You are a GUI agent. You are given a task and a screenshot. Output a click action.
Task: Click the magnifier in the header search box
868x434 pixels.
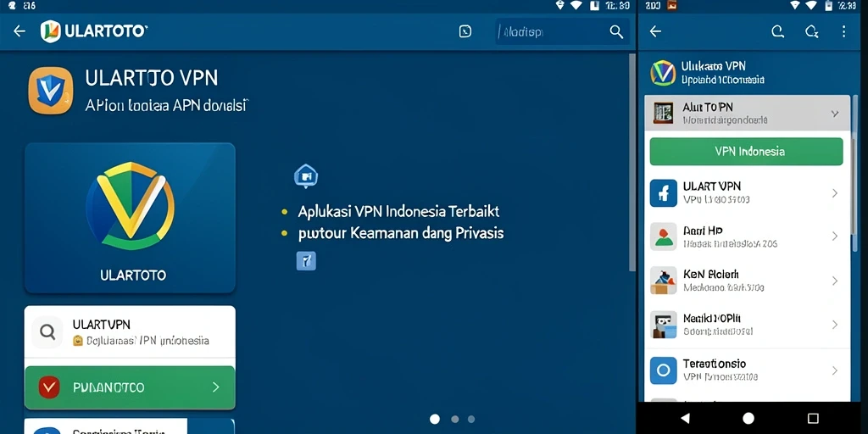tap(616, 31)
